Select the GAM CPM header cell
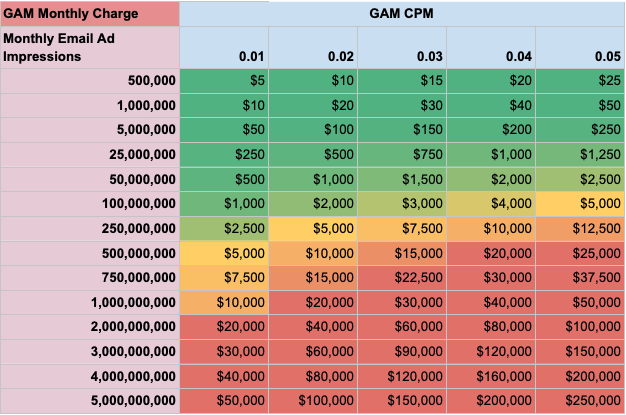 coord(402,14)
